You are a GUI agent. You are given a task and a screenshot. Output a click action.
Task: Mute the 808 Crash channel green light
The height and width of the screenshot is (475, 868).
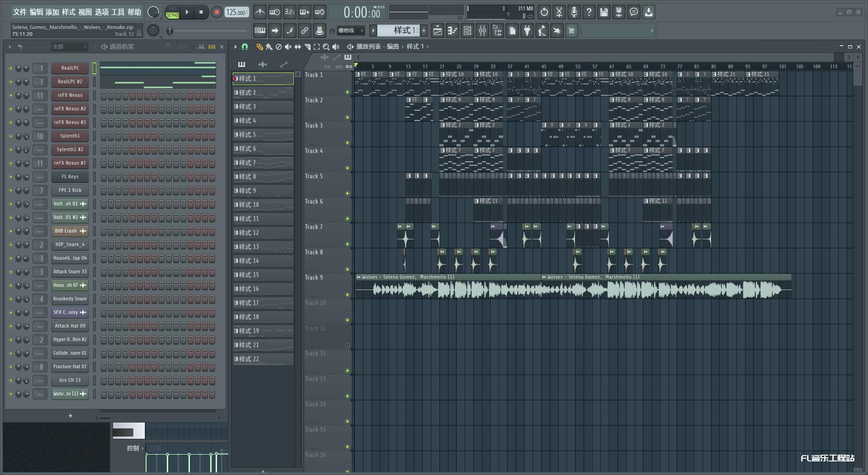(11, 231)
